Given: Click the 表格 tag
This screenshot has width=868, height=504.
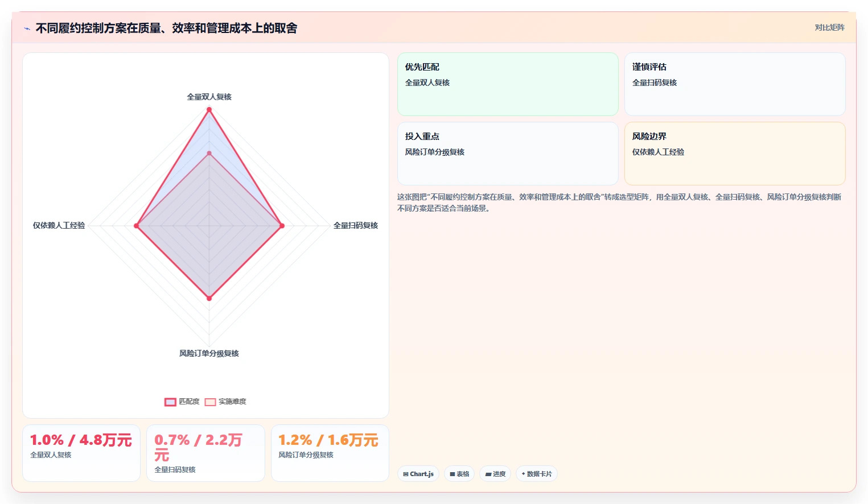Looking at the screenshot, I should pyautogui.click(x=459, y=474).
